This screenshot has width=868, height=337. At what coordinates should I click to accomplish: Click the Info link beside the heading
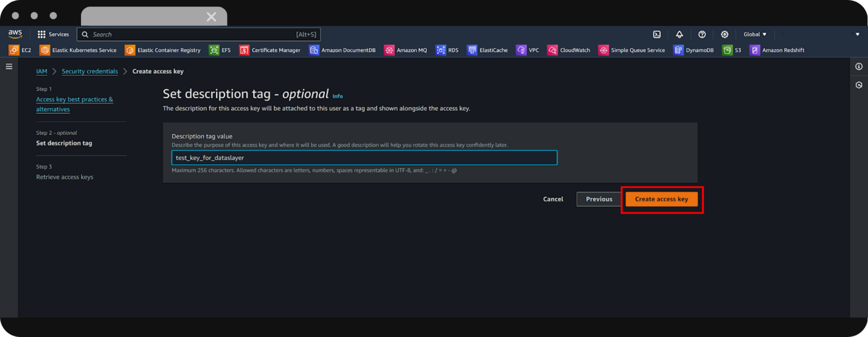337,96
